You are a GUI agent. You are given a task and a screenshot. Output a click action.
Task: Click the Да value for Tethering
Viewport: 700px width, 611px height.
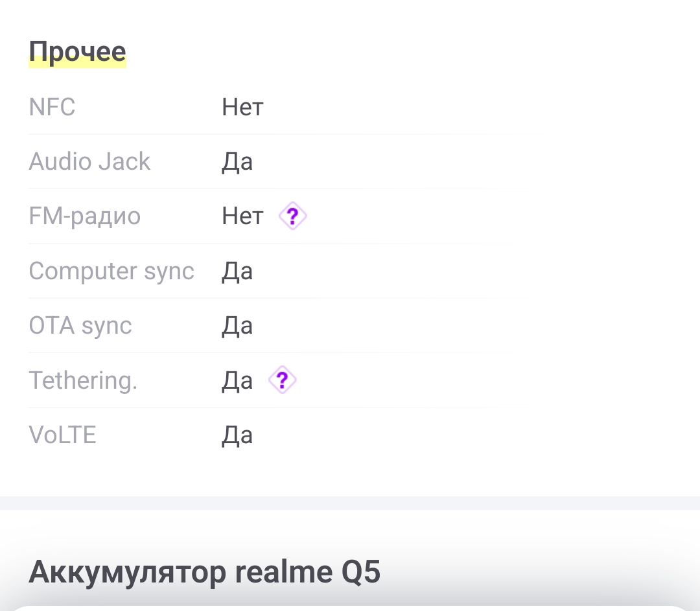point(237,380)
